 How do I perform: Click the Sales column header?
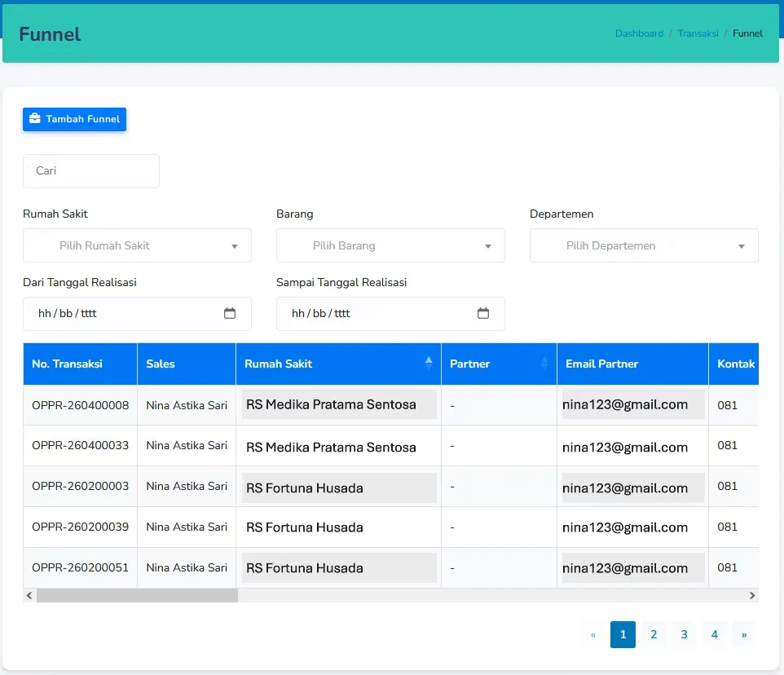click(x=187, y=364)
